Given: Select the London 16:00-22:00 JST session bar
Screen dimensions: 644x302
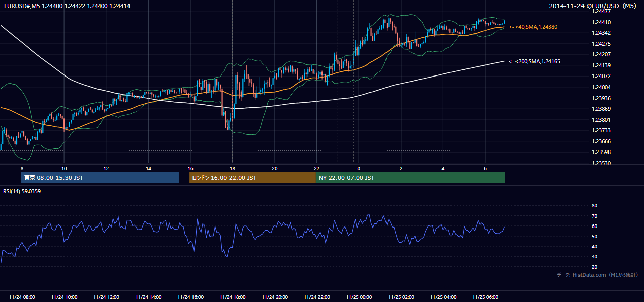Looking at the screenshot, I should [x=252, y=178].
